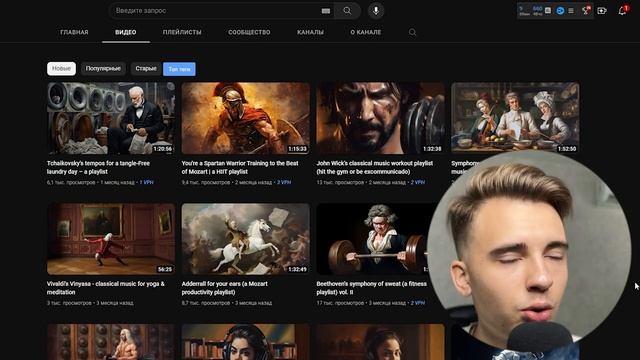Click '3 VPH' under the Spartan video
This screenshot has width=640, height=360.
pyautogui.click(x=284, y=182)
